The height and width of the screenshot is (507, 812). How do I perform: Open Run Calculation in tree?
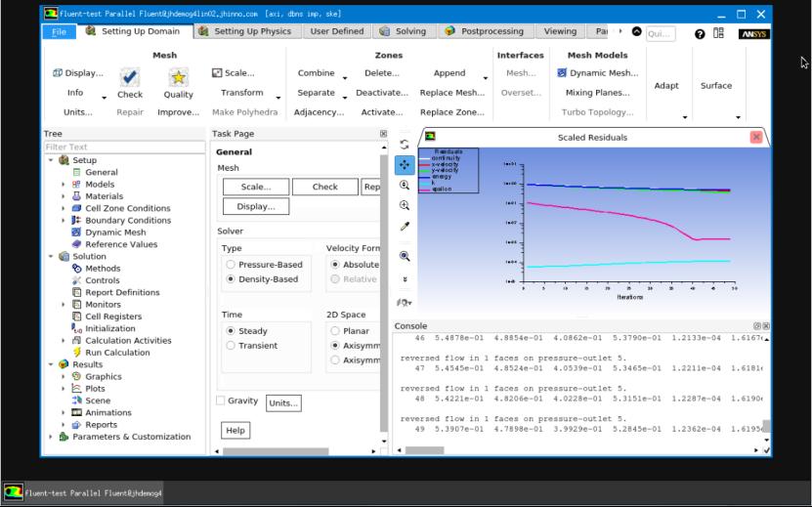[x=117, y=353]
